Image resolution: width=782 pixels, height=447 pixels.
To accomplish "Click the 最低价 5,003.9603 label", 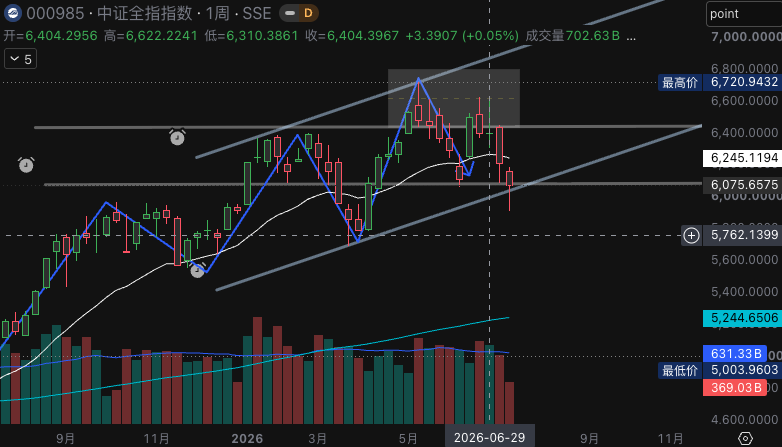I will tap(720, 370).
